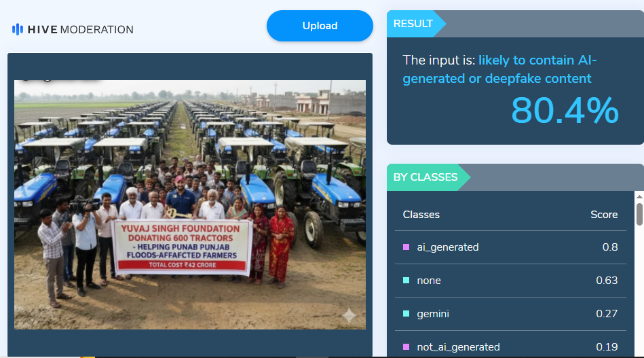Select the gemini class row
The height and width of the screenshot is (358, 644).
point(510,314)
